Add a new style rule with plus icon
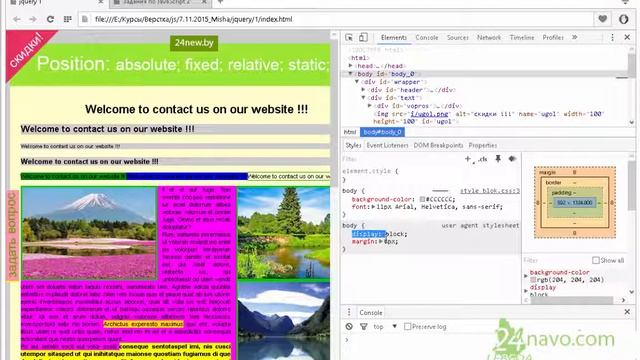This screenshot has width=640, height=360. [468, 159]
